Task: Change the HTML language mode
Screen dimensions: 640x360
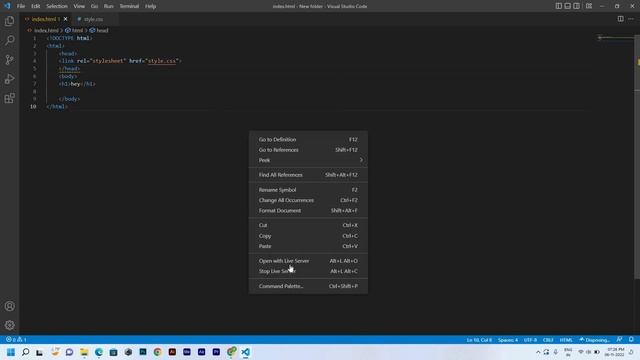Action: (566, 340)
